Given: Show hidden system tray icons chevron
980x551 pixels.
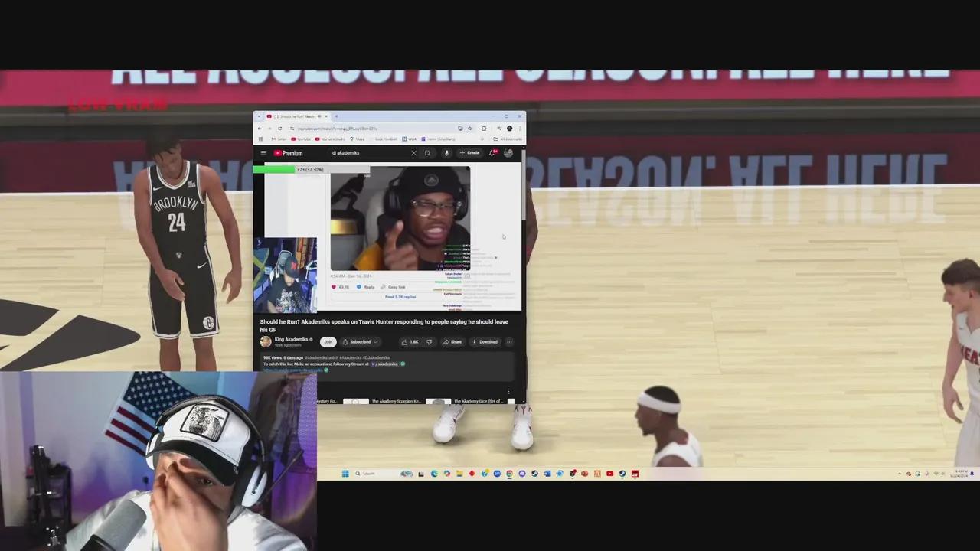Looking at the screenshot, I should click(x=900, y=474).
